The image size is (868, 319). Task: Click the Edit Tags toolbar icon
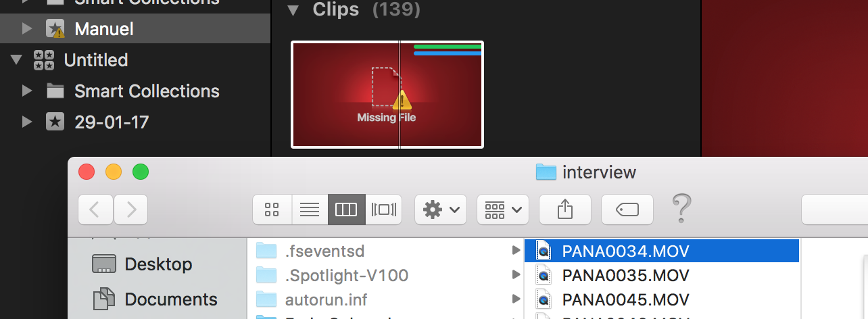(x=627, y=210)
